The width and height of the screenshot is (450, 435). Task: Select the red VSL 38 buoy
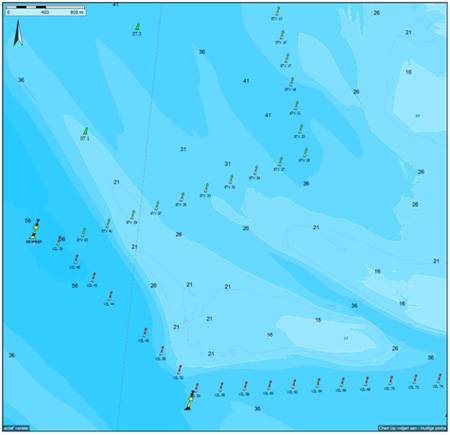[59, 241]
